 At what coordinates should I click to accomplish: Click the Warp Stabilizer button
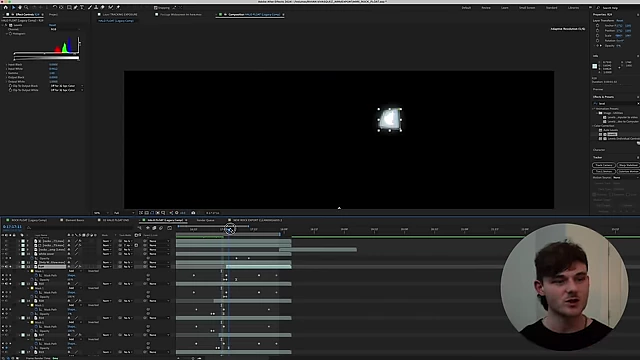[628, 165]
